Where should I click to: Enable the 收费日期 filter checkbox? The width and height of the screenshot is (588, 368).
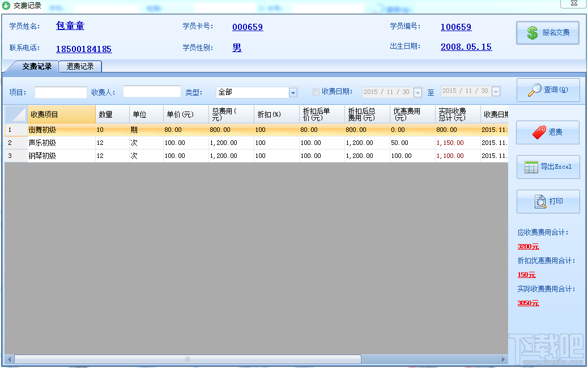(316, 92)
